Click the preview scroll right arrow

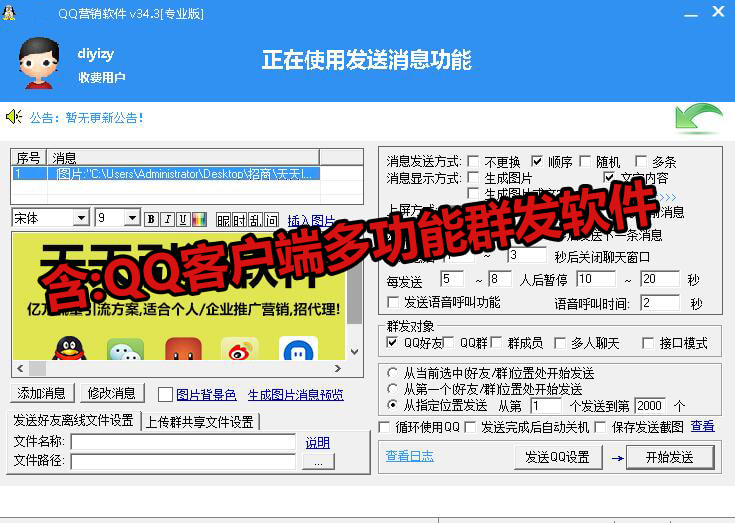pos(338,368)
